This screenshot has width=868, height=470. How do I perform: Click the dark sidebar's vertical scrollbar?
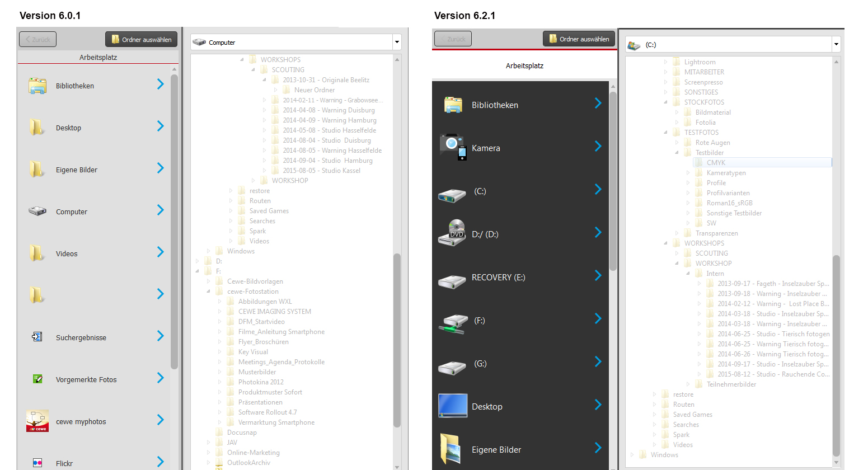(613, 179)
